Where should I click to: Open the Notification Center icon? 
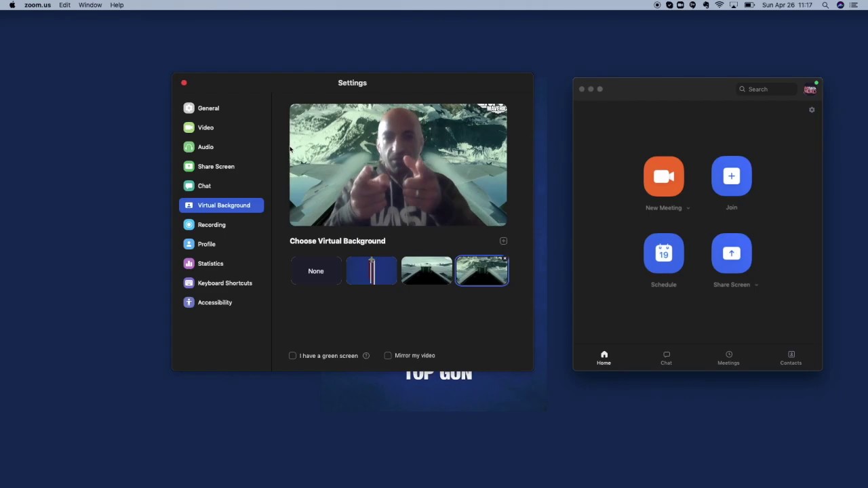point(854,5)
